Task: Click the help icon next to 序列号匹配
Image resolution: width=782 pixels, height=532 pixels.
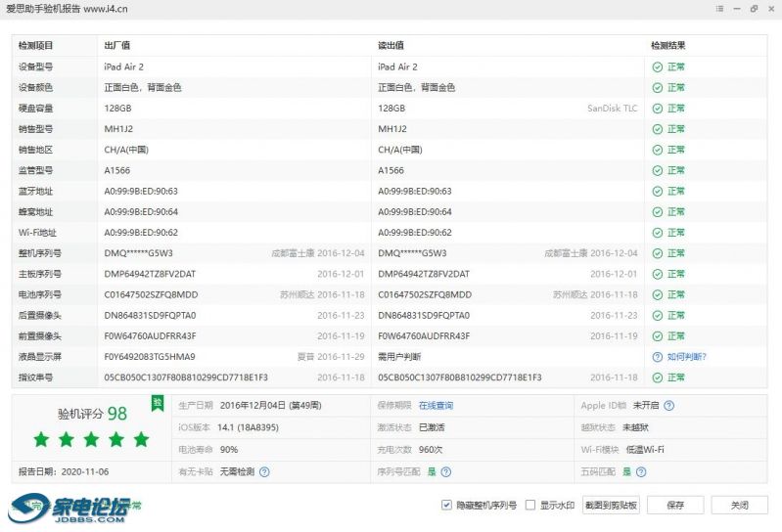Action: click(446, 471)
